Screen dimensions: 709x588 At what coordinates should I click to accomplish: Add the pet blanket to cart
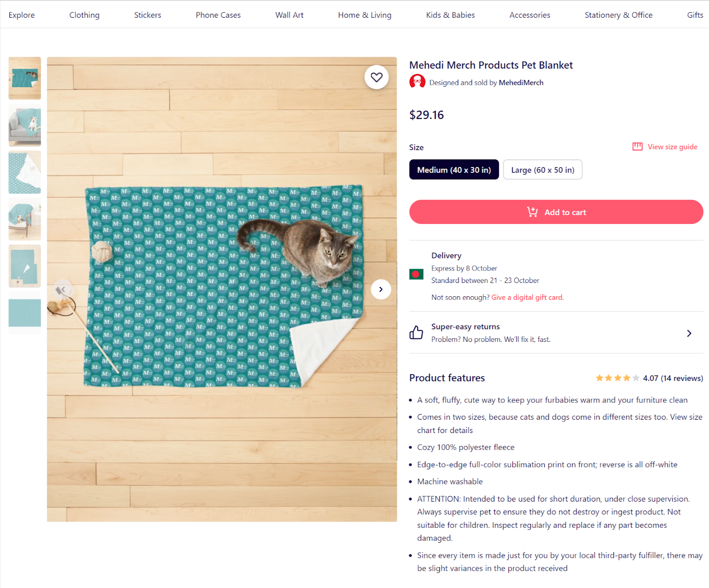pos(556,212)
